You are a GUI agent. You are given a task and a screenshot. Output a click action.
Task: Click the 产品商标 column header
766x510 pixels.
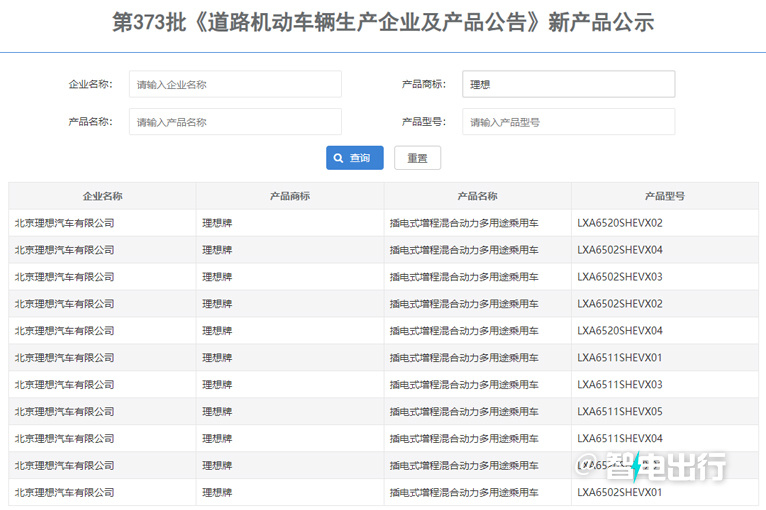click(x=290, y=196)
